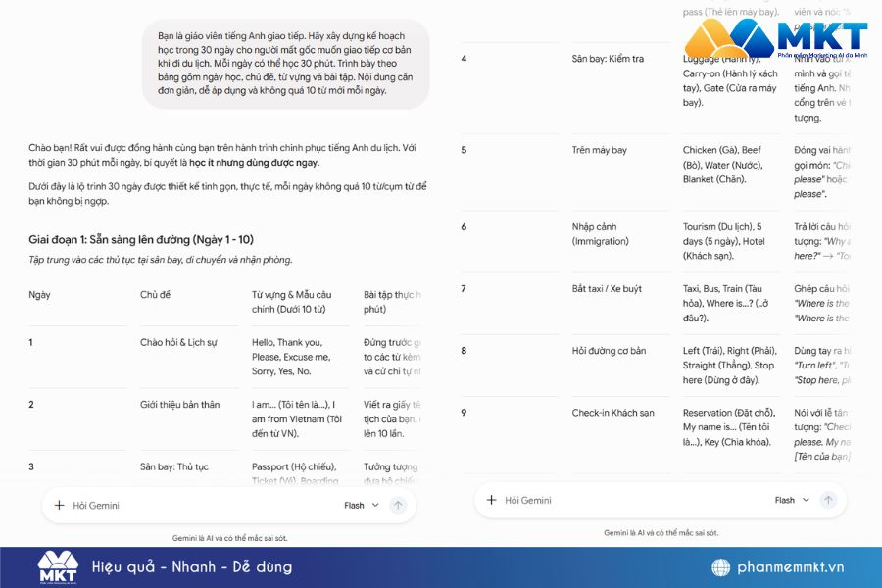Click cell 'Check-in Khách sạn'

(613, 413)
